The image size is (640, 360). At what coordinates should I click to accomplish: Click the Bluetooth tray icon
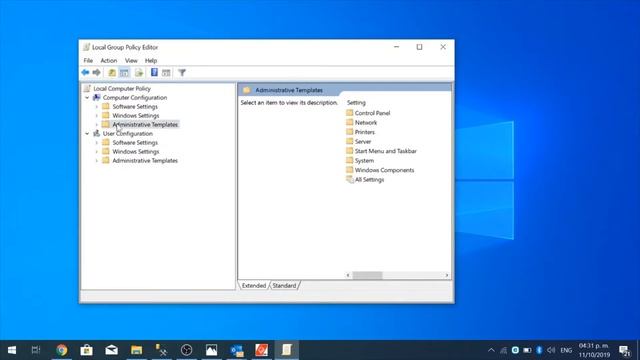pyautogui.click(x=539, y=350)
